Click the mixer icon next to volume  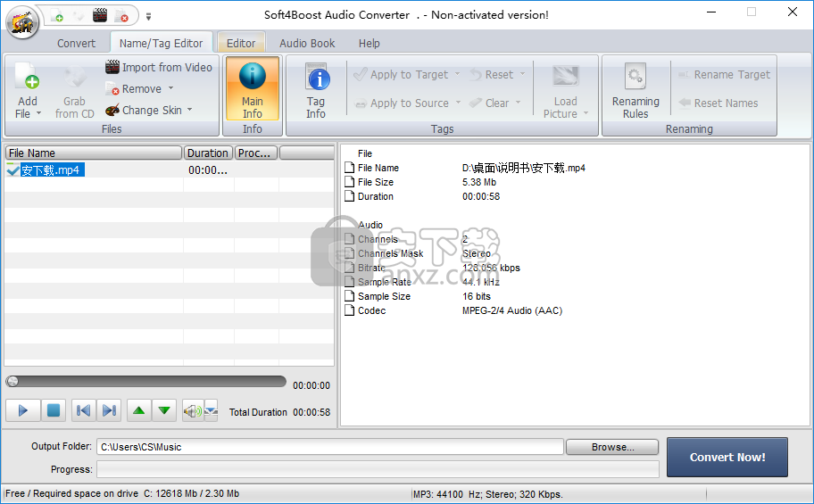(211, 411)
